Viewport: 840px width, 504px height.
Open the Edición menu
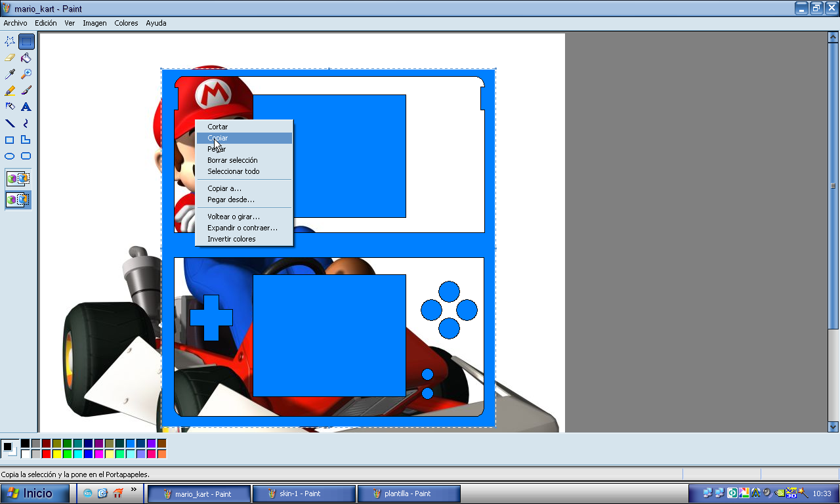click(46, 23)
